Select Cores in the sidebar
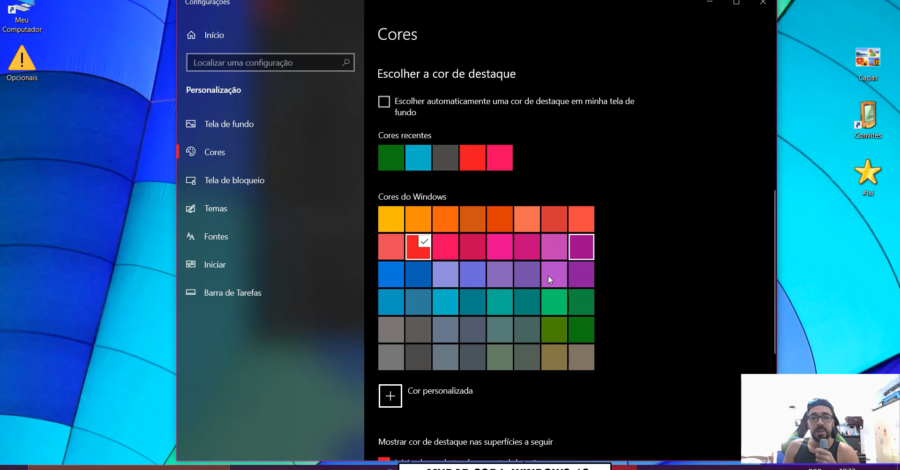Viewport: 900px width, 470px height. 215,152
